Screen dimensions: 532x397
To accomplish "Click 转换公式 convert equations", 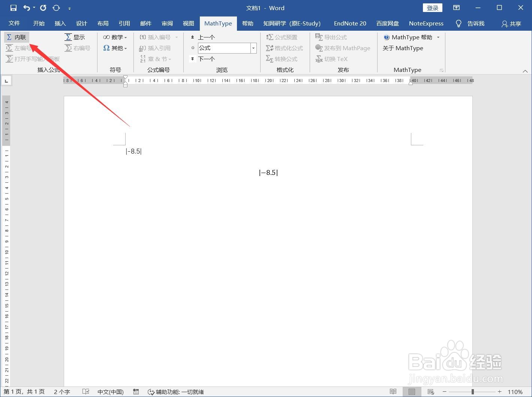I will [x=282, y=59].
